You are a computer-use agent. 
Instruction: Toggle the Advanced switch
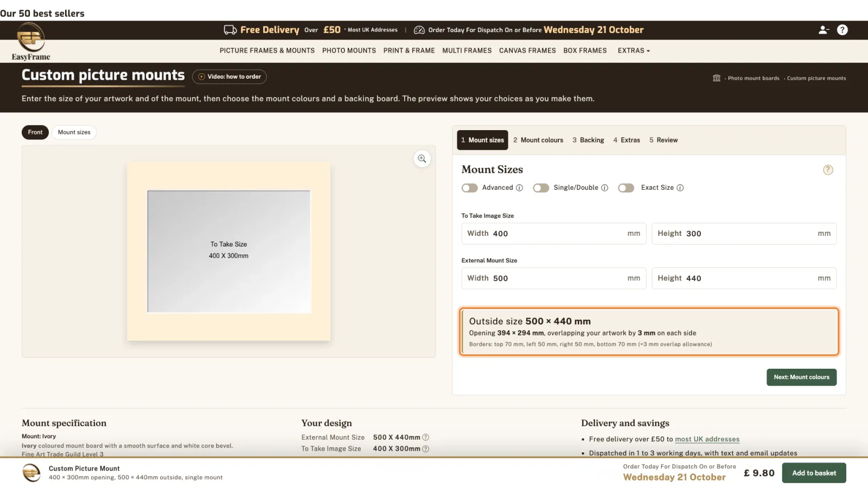pos(469,188)
